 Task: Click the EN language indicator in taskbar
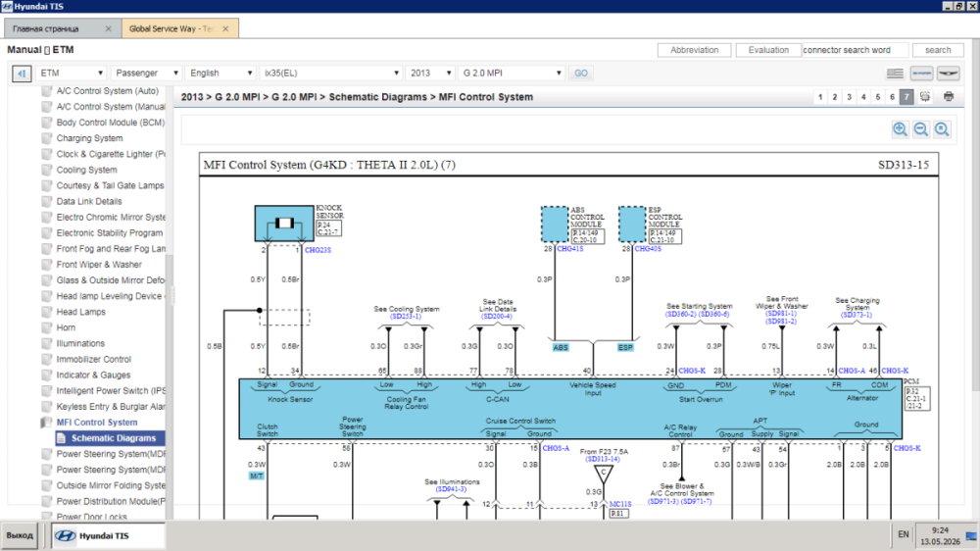[x=904, y=534]
